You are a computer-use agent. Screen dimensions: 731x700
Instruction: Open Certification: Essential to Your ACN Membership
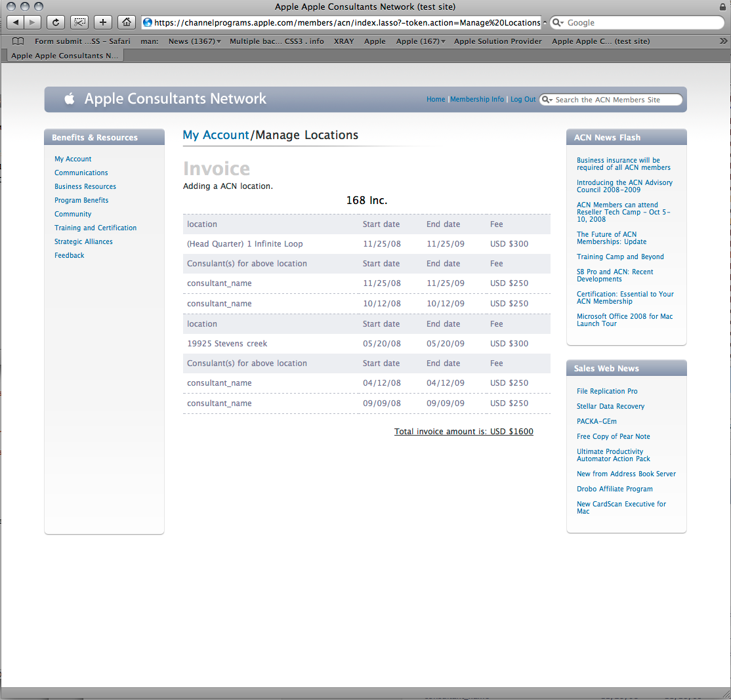(x=625, y=297)
